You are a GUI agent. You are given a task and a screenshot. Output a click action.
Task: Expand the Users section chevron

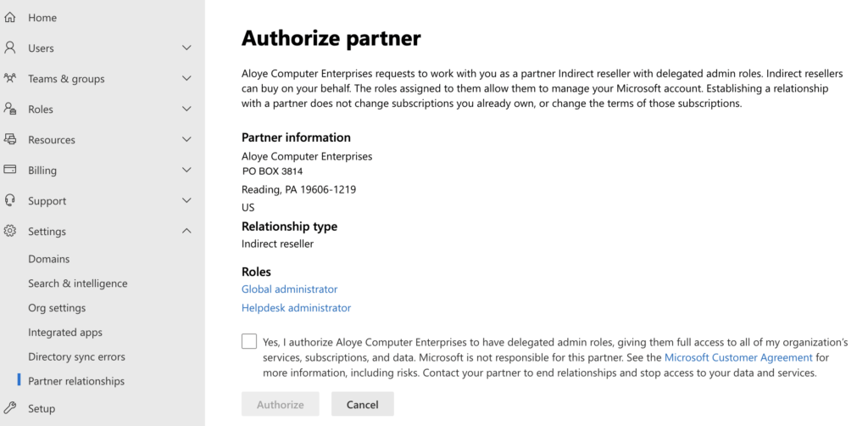point(186,48)
